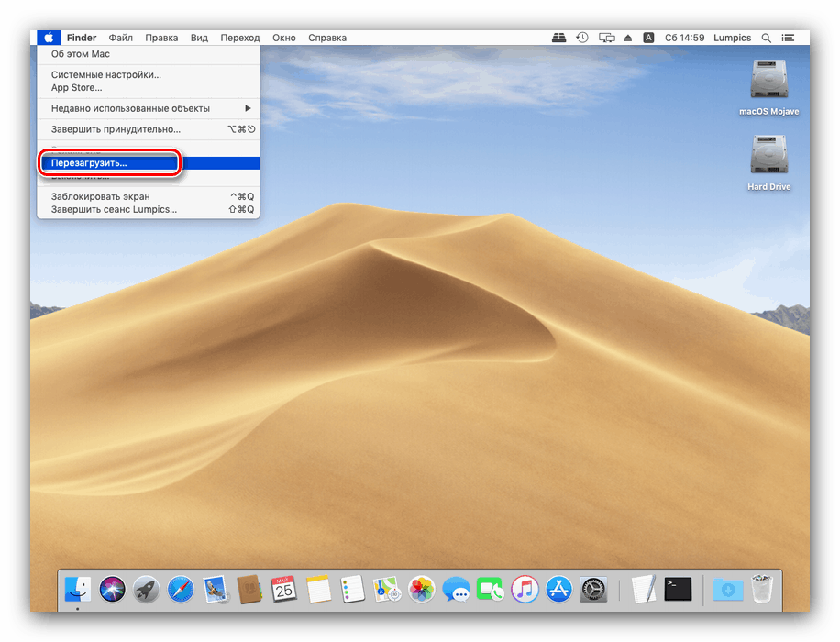This screenshot has width=840, height=642.
Task: Open the Справка menu
Action: coord(327,38)
